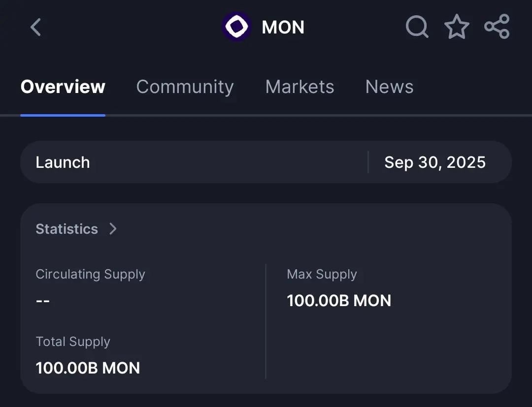Image resolution: width=532 pixels, height=407 pixels.
Task: Click the Max Supply label
Action: tap(322, 275)
